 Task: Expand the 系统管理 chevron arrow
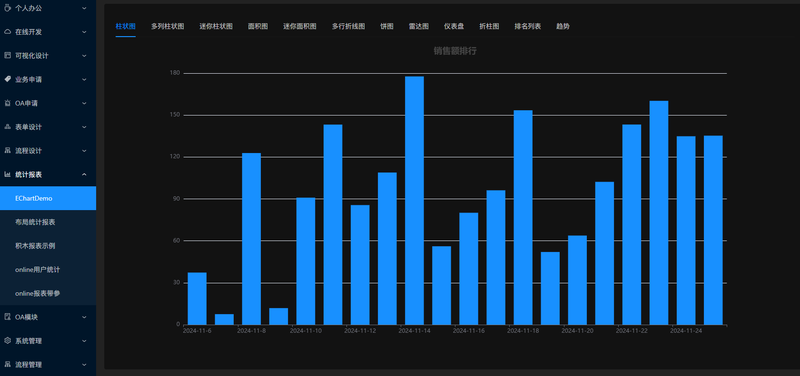(x=84, y=341)
